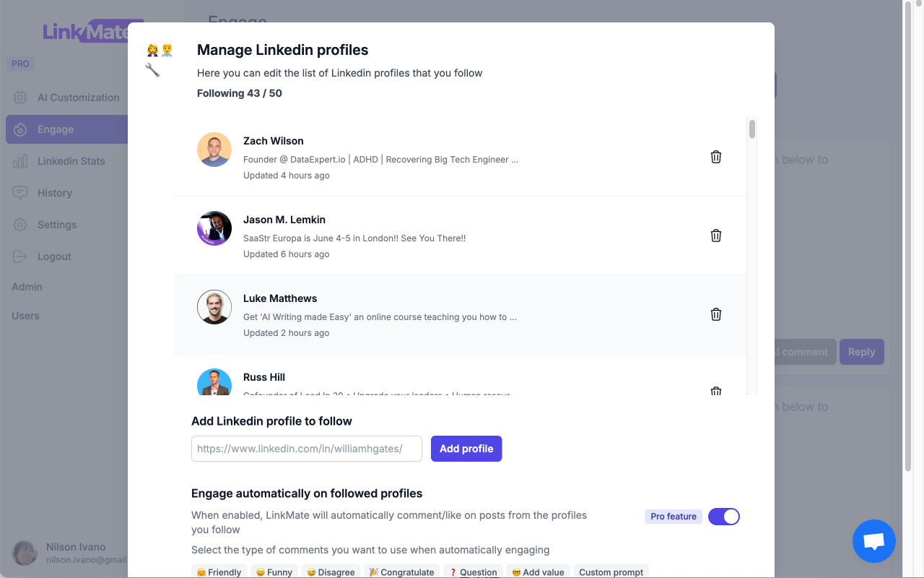Remove Jason M. Lemkin with the trash icon
Image resolution: width=924 pixels, height=578 pixels.
click(715, 235)
